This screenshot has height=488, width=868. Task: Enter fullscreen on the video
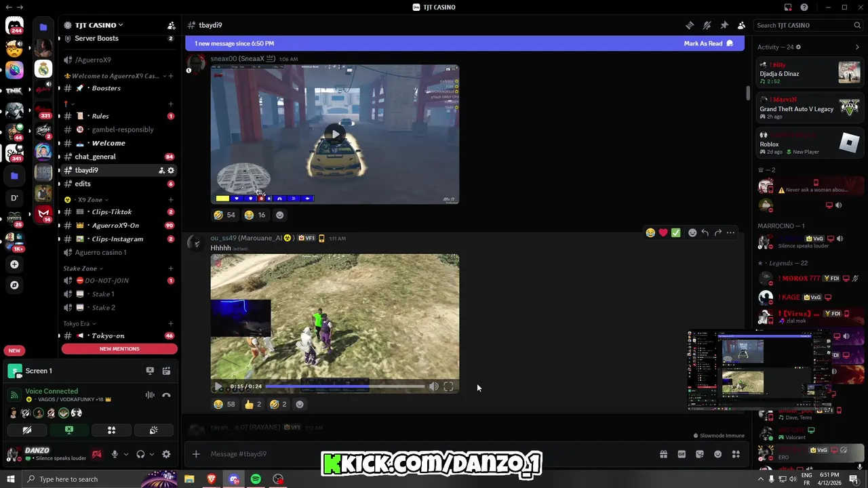(x=448, y=386)
